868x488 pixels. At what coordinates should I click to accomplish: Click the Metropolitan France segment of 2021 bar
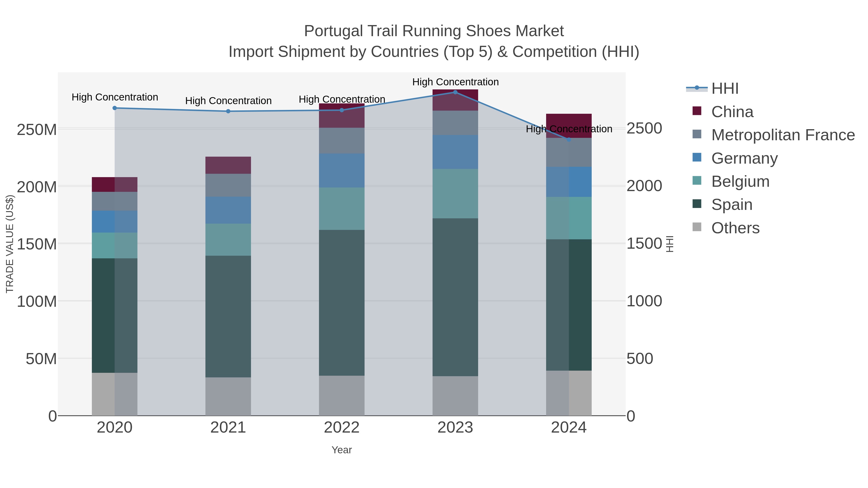(x=228, y=185)
